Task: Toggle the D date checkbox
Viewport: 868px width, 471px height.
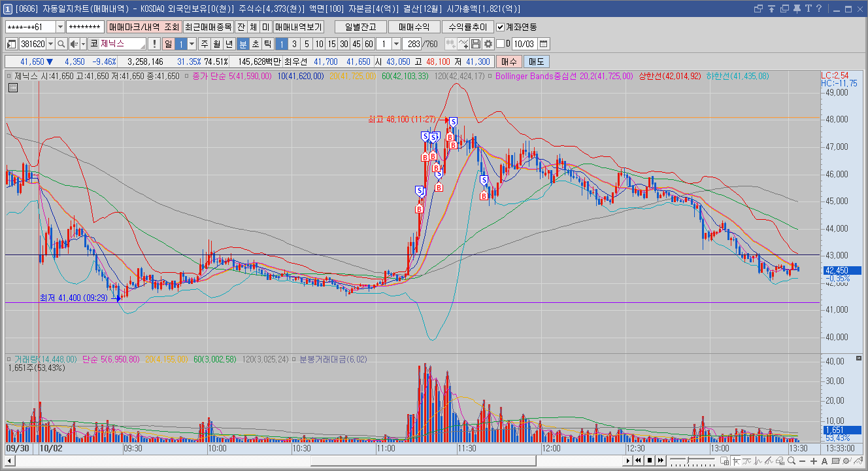Action: (501, 44)
